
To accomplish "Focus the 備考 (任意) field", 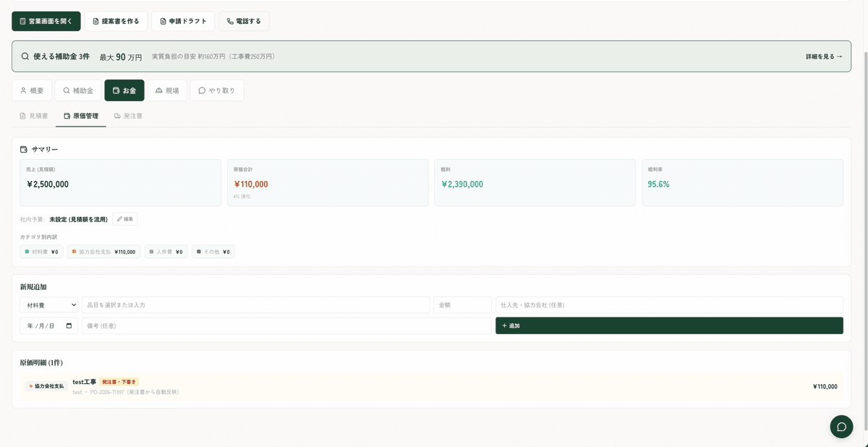I will click(286, 325).
